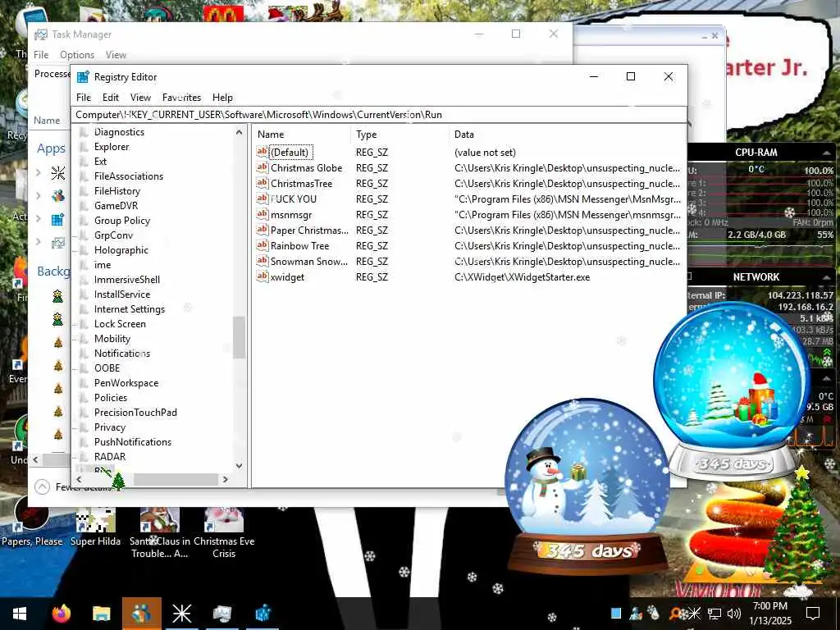The width and height of the screenshot is (840, 630).
Task: Open Registry Editor Favorites menu
Action: coord(181,98)
